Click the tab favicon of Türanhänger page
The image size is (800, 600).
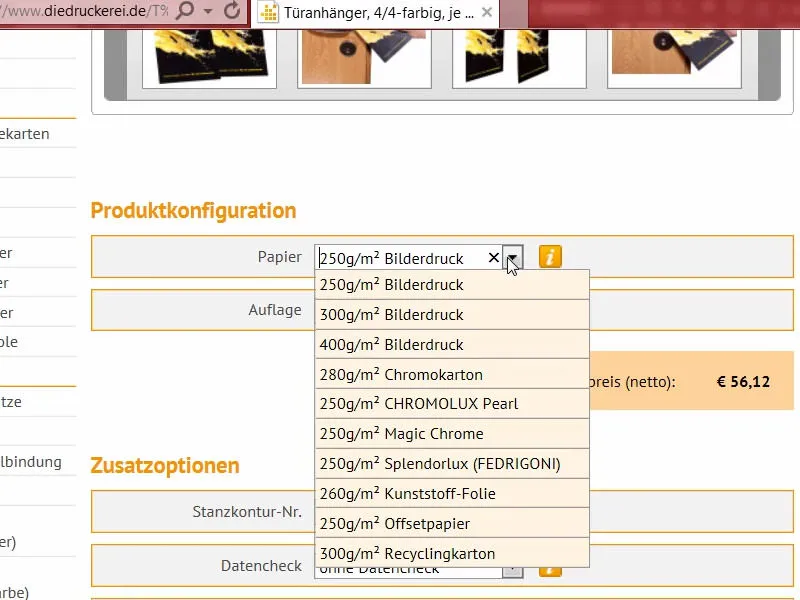click(269, 13)
